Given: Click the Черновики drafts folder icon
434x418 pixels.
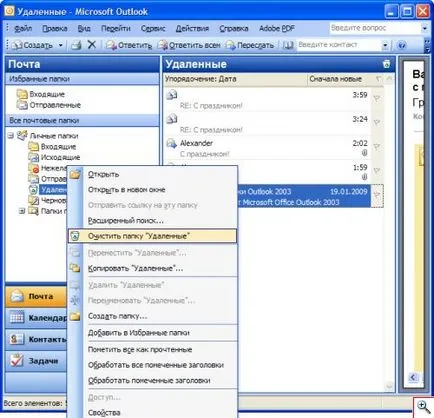Looking at the screenshot, I should [x=33, y=200].
